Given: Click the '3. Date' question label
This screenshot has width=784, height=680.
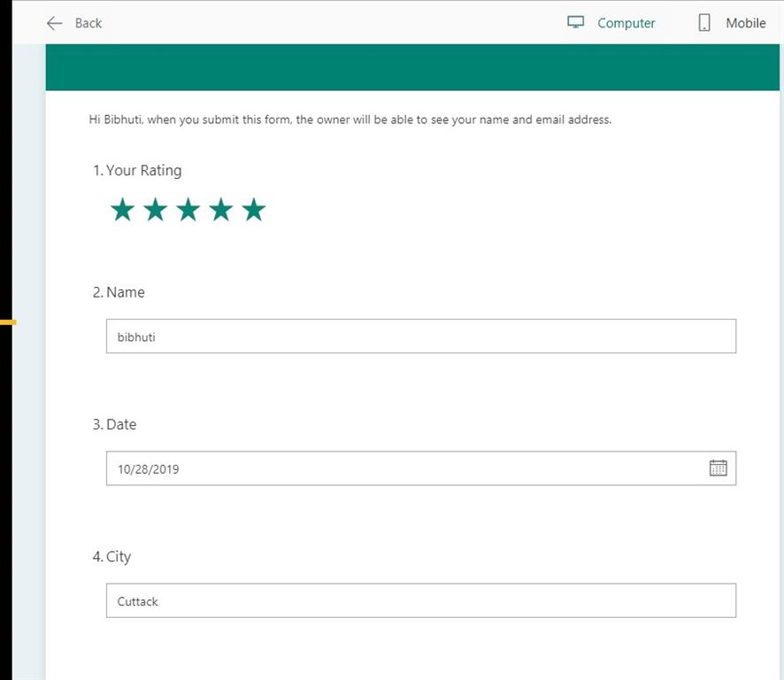Looking at the screenshot, I should 114,424.
